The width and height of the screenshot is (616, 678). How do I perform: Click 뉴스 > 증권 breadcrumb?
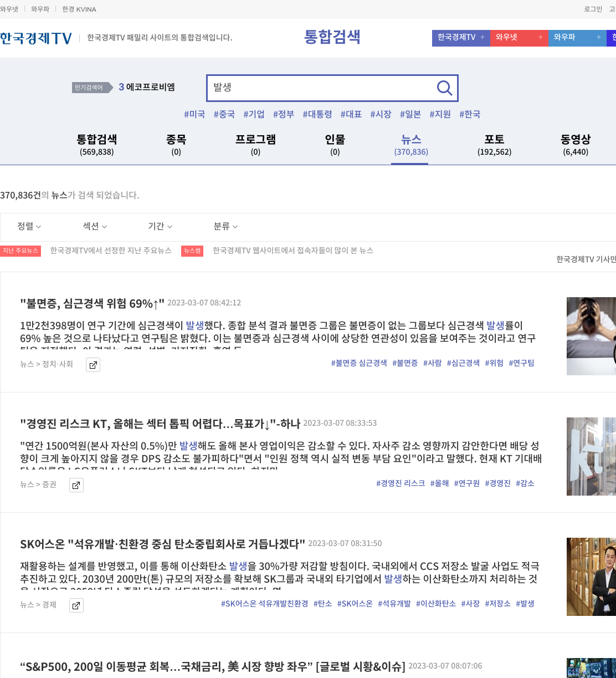click(x=38, y=485)
